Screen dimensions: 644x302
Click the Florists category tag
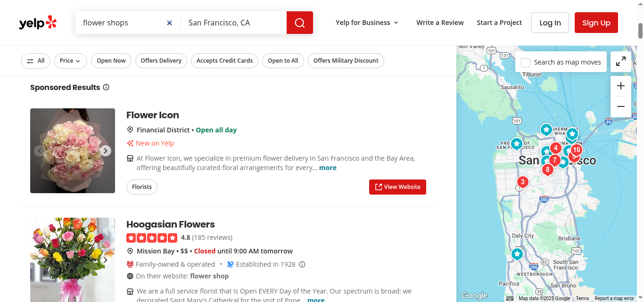coord(142,187)
